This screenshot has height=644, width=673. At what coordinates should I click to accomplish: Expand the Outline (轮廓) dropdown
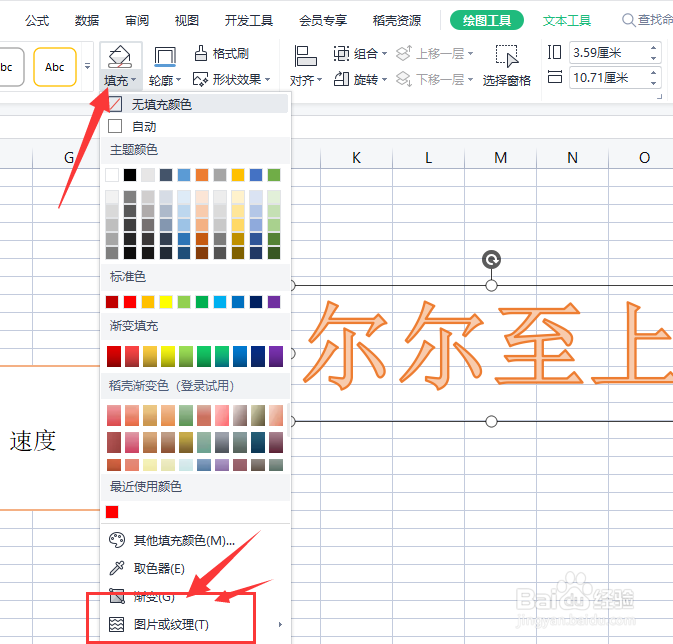click(179, 80)
